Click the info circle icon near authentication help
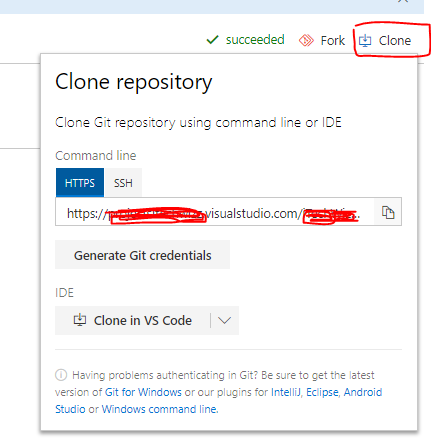This screenshot has height=445, width=431. point(61,375)
